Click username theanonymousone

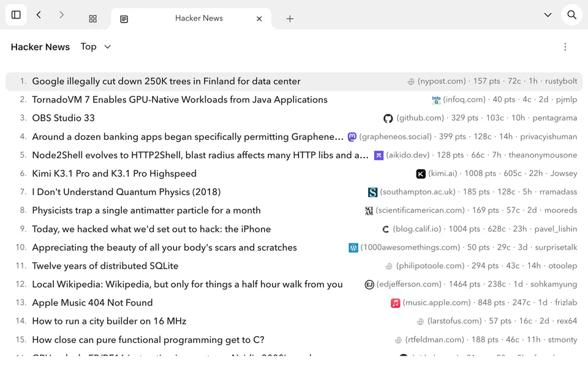click(543, 155)
